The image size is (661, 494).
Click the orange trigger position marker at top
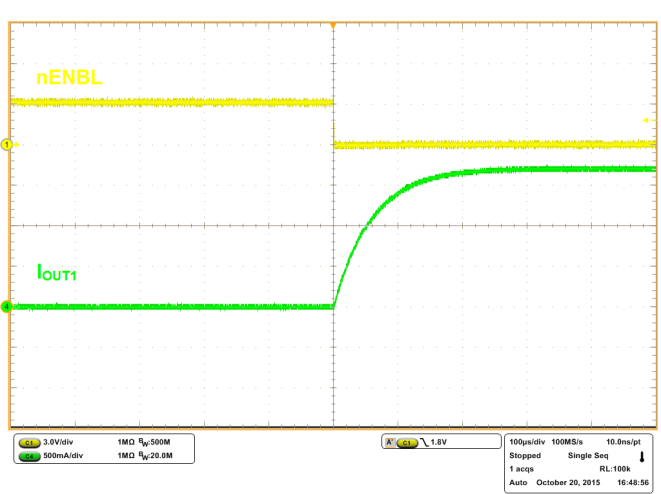click(x=332, y=22)
